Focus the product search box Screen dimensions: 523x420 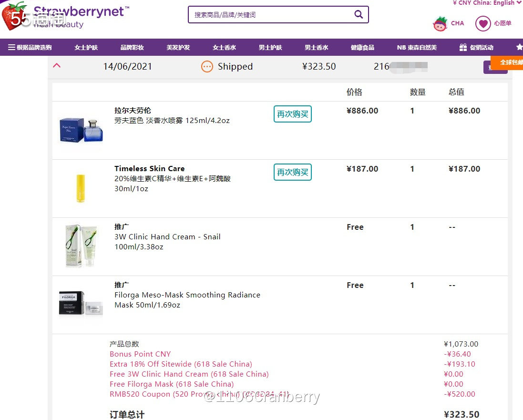tap(278, 15)
